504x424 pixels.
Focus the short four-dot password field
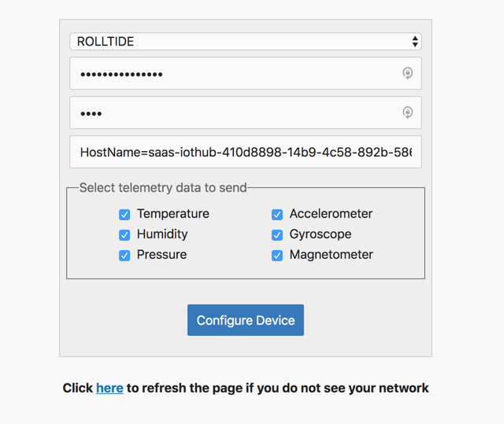click(246, 112)
